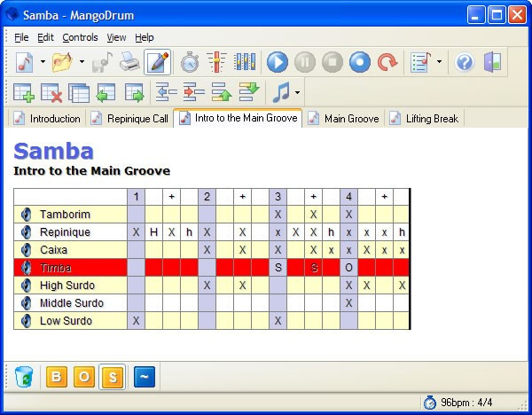Switch to the Lifting Break tab
Image resolution: width=532 pixels, height=415 pixels.
pyautogui.click(x=424, y=119)
